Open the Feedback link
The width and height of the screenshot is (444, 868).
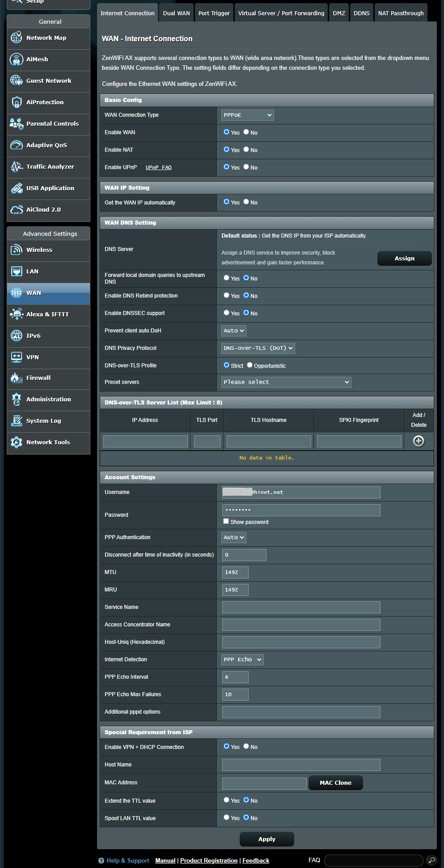(256, 861)
